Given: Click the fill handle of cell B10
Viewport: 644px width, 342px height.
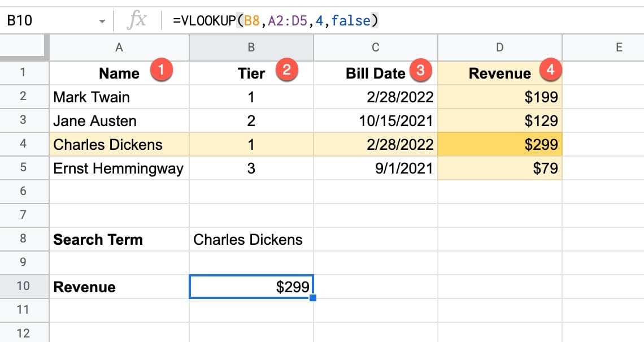Looking at the screenshot, I should (313, 298).
